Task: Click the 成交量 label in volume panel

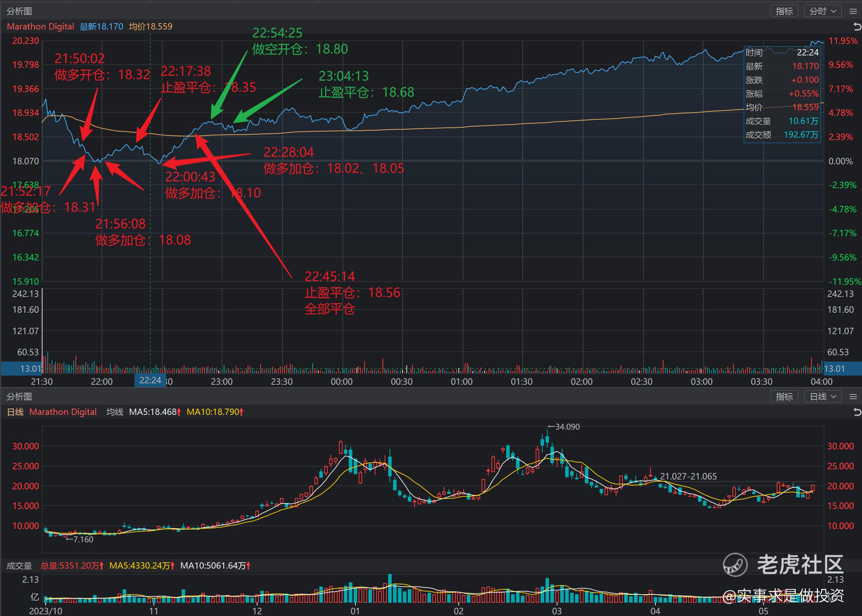Action: [x=19, y=566]
